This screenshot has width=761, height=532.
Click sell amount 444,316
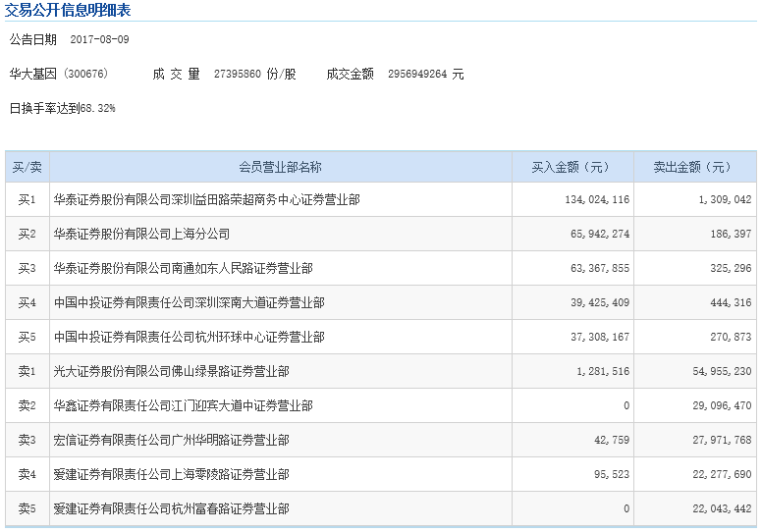click(x=731, y=302)
